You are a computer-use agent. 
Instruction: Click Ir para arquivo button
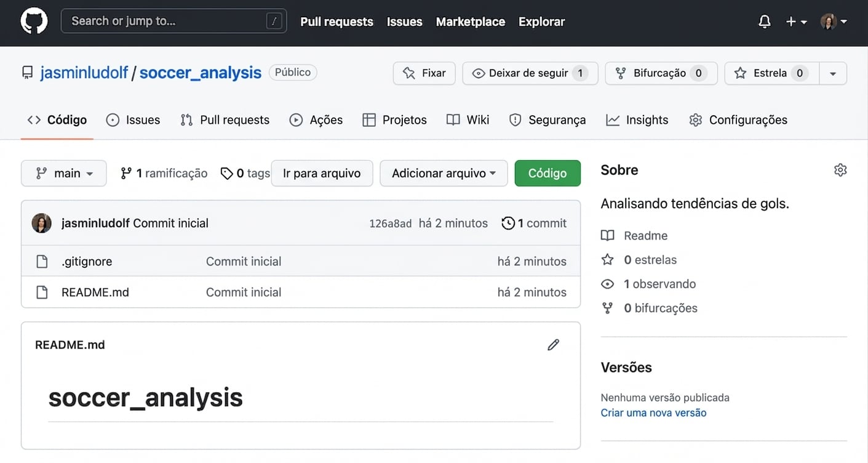322,174
